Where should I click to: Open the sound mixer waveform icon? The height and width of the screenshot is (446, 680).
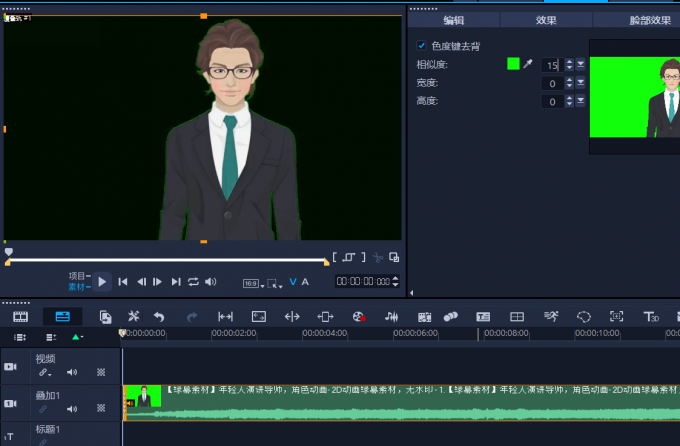(x=391, y=317)
